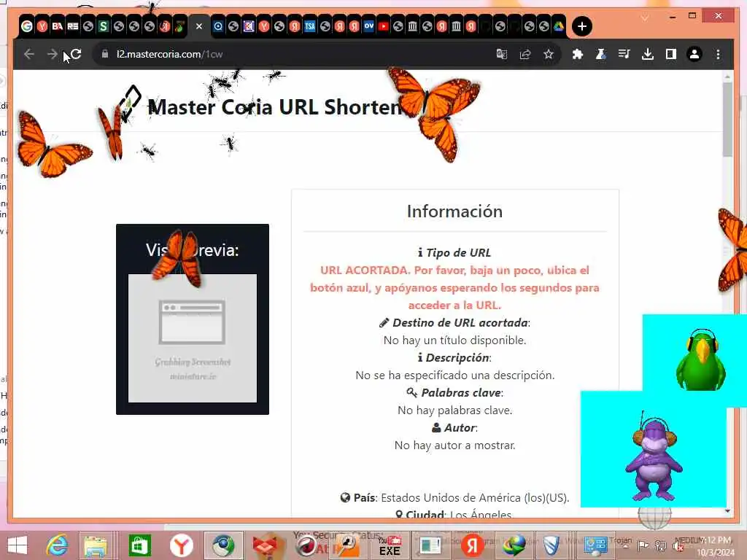
Task: Click 'País: Estados Unidos de América' line
Action: click(454, 497)
